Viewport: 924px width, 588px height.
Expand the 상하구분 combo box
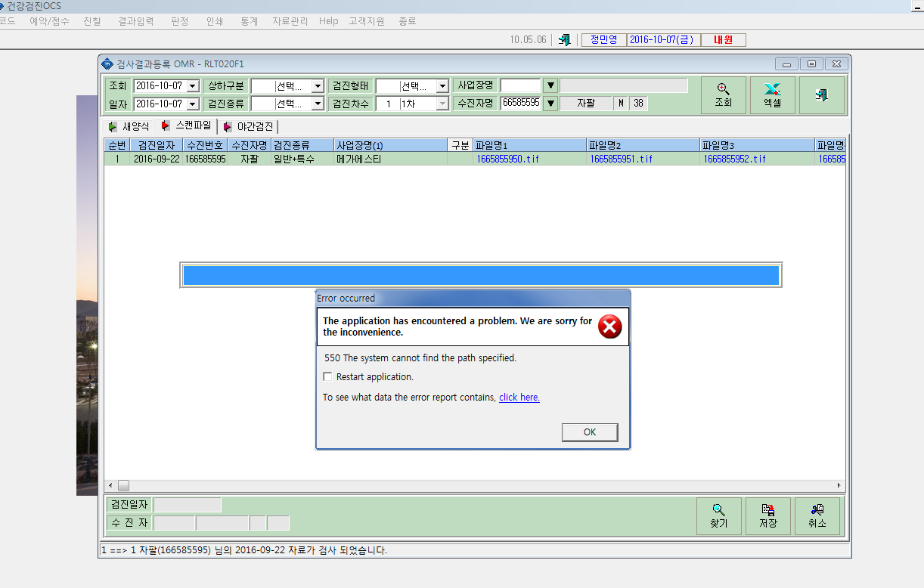[x=318, y=86]
